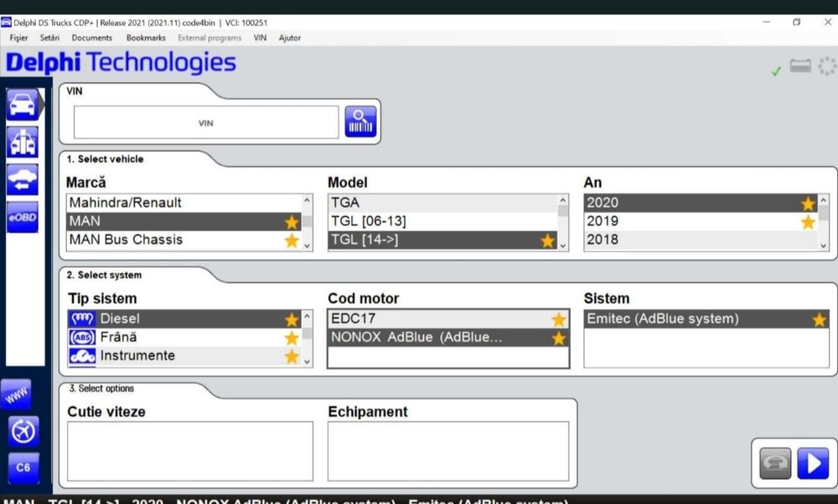Screen dimensions: 838x504
Task: Select TGL [14->] model
Action: (442, 239)
